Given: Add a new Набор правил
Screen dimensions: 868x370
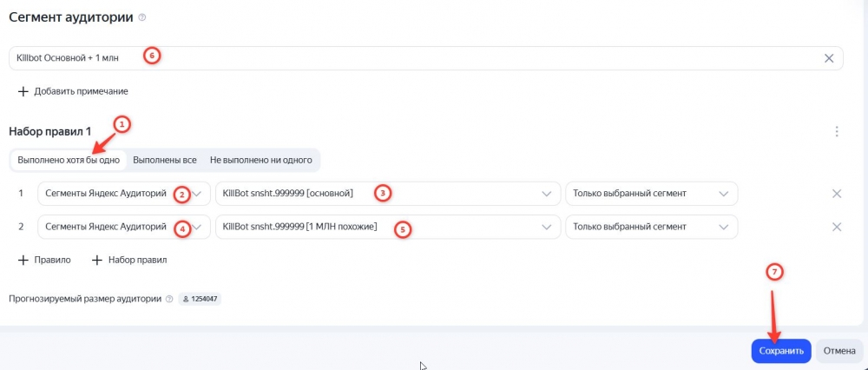Looking at the screenshot, I should click(129, 261).
